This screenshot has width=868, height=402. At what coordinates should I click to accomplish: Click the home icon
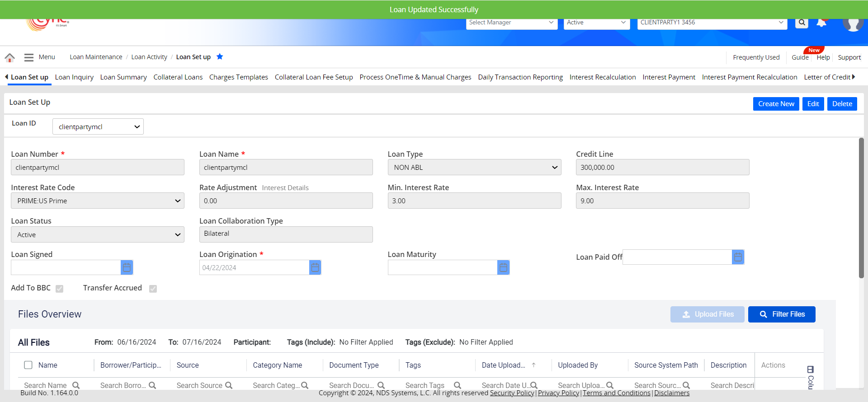click(9, 57)
